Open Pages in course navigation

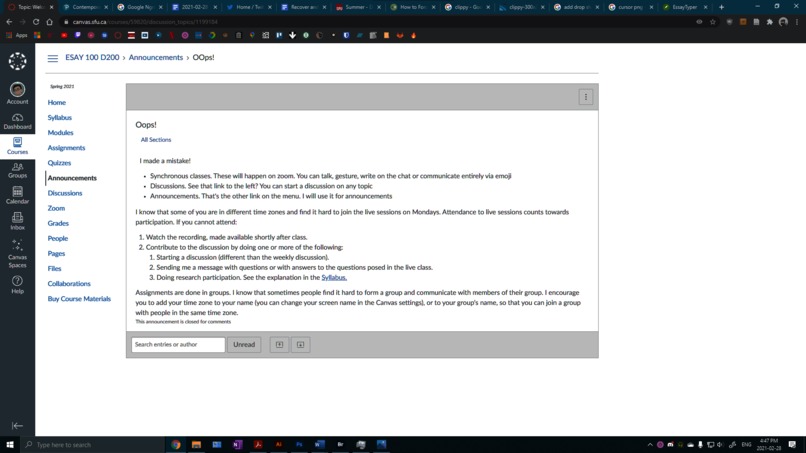pyautogui.click(x=56, y=253)
